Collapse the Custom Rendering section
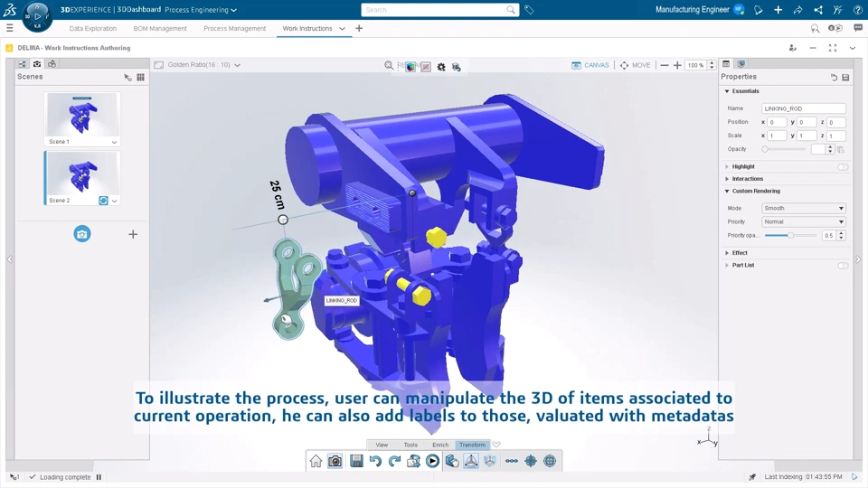 click(x=727, y=191)
